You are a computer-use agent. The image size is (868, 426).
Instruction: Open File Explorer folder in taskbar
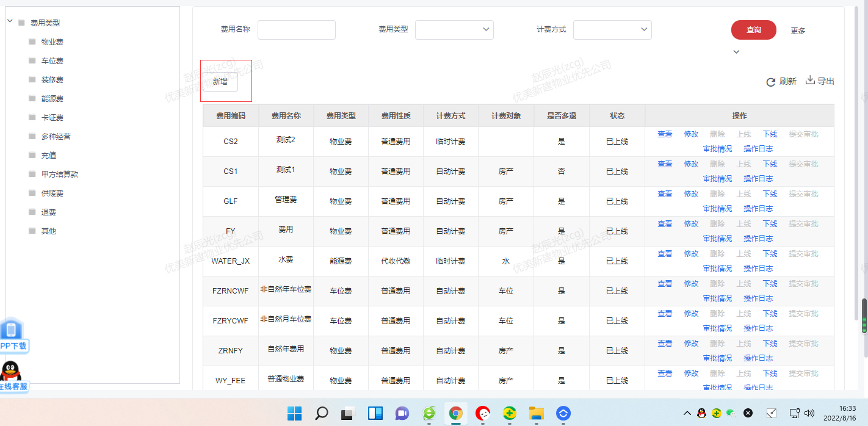(536, 413)
